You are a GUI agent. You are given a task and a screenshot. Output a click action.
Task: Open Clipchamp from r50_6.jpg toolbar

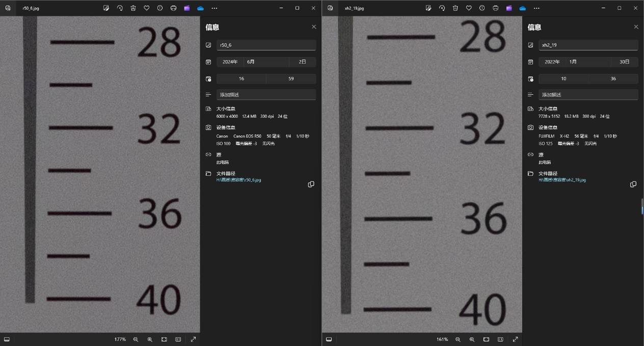(x=187, y=8)
